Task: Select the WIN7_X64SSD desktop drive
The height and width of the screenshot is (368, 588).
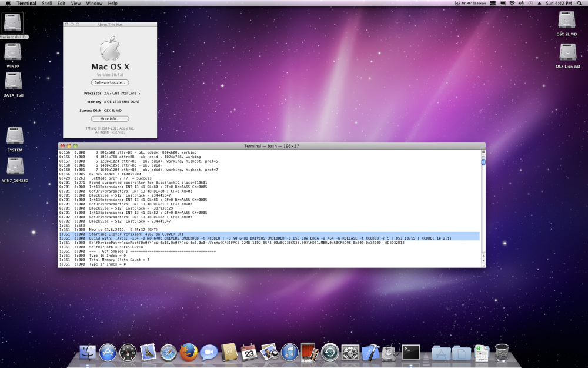Action: [x=15, y=170]
